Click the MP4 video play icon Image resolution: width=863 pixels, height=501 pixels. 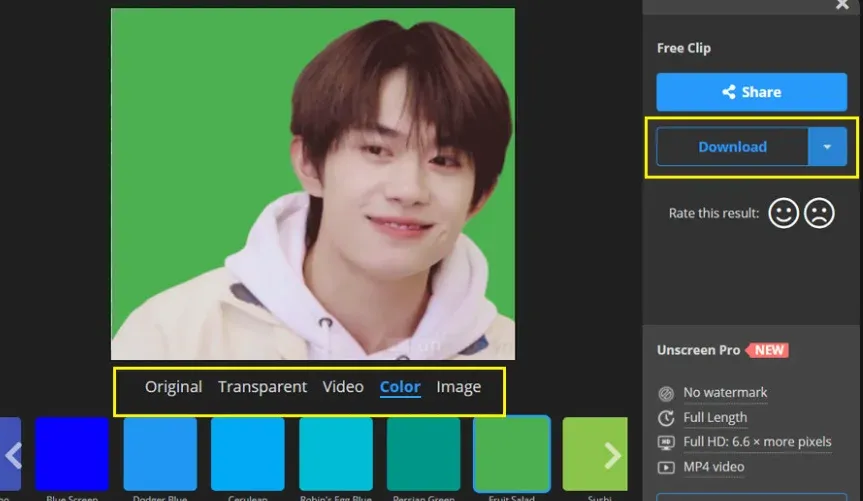(x=666, y=467)
